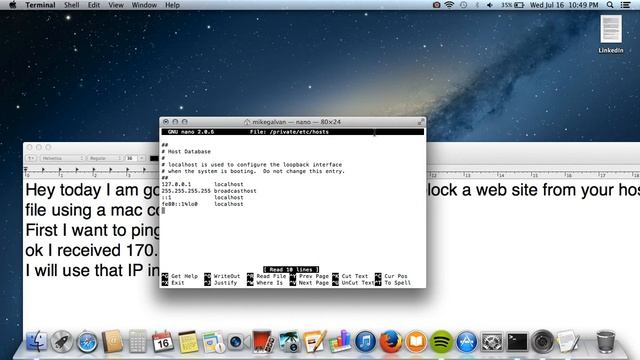Screen dimensions: 640x360
Task: Open TextEdit paragraph styles dropdown
Action: pyautogui.click(x=31, y=158)
